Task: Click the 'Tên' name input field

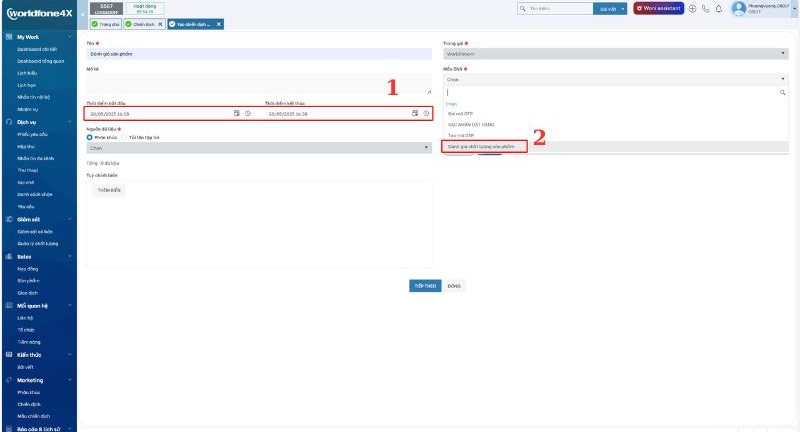Action: click(258, 54)
